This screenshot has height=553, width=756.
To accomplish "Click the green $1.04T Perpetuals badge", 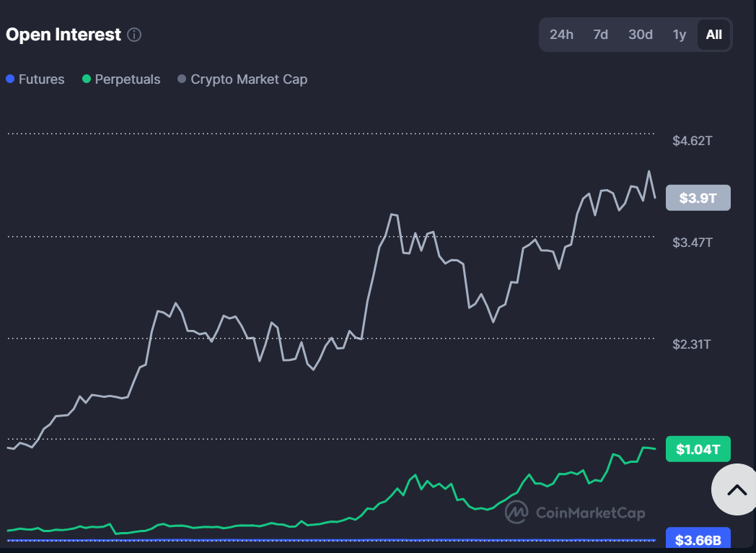I will [x=698, y=449].
